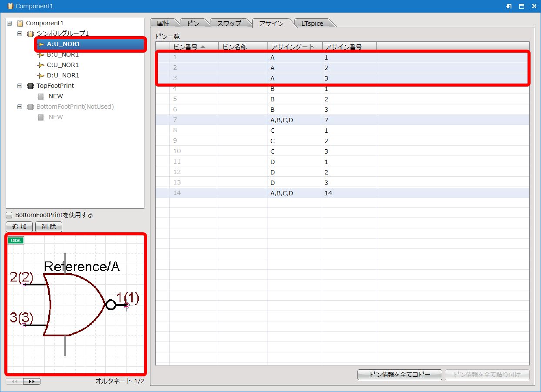541x392 pixels.
Task: Switch to the 属性 tab
Action: click(x=163, y=23)
